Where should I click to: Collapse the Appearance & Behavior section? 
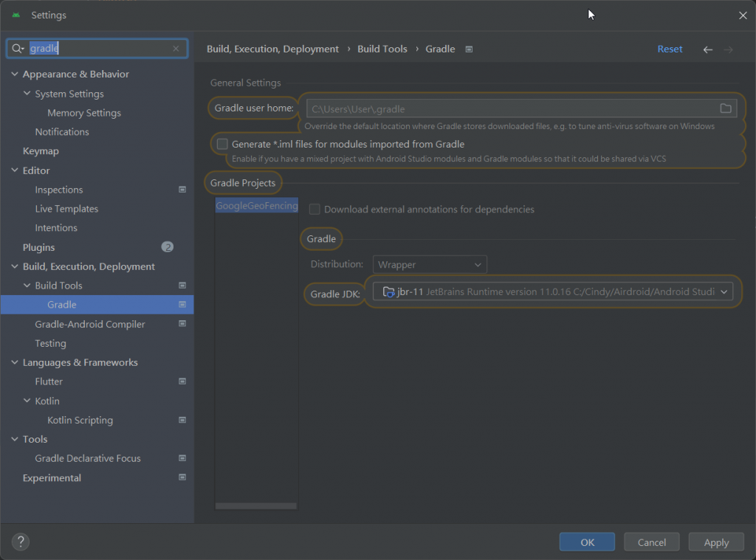pyautogui.click(x=15, y=75)
